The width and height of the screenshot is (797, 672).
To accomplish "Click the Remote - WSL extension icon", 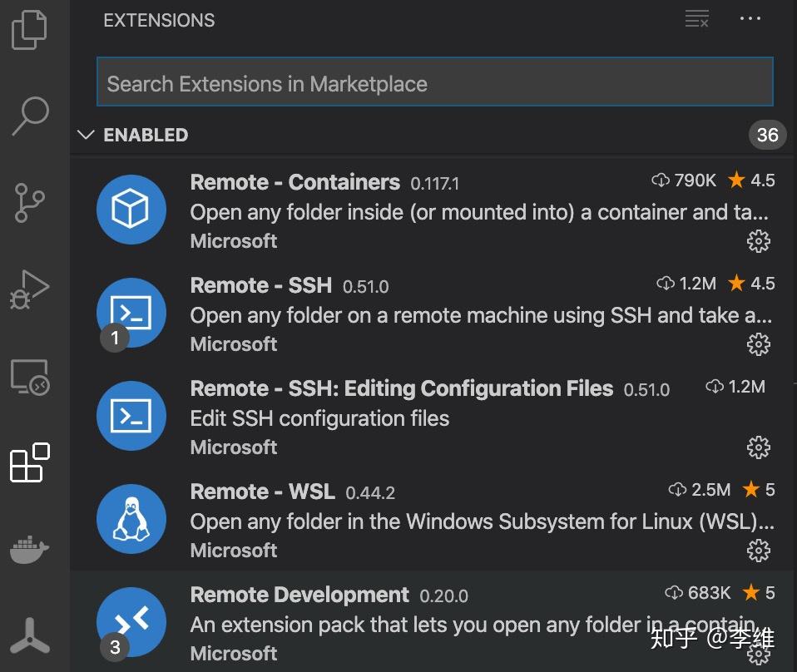I will tap(131, 520).
